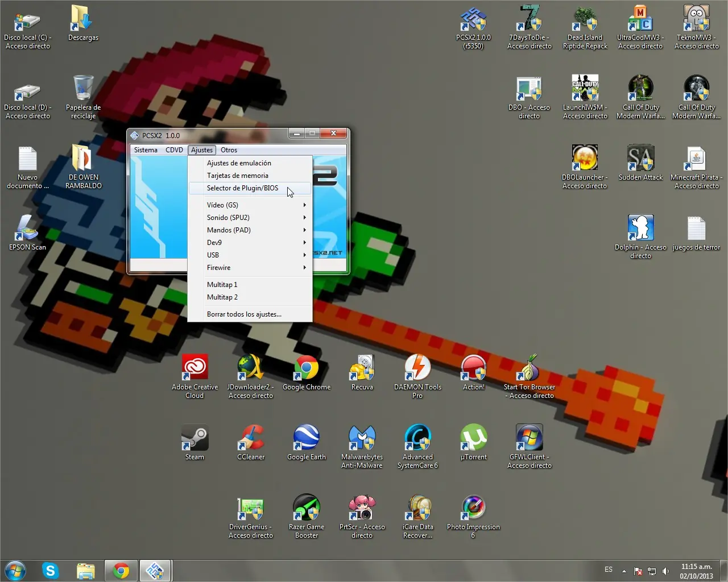The width and height of the screenshot is (728, 582).
Task: Choose Ajustes de emulación from menu
Action: (x=250, y=163)
